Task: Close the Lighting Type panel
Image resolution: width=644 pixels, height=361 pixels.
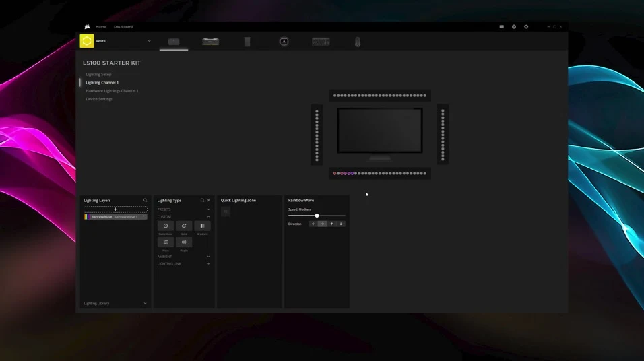Action: point(209,201)
